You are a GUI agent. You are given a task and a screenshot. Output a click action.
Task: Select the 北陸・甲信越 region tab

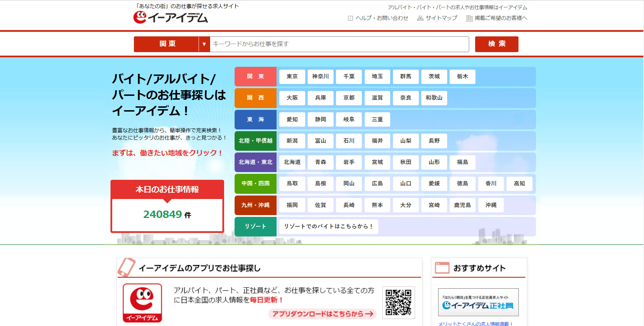point(256,141)
